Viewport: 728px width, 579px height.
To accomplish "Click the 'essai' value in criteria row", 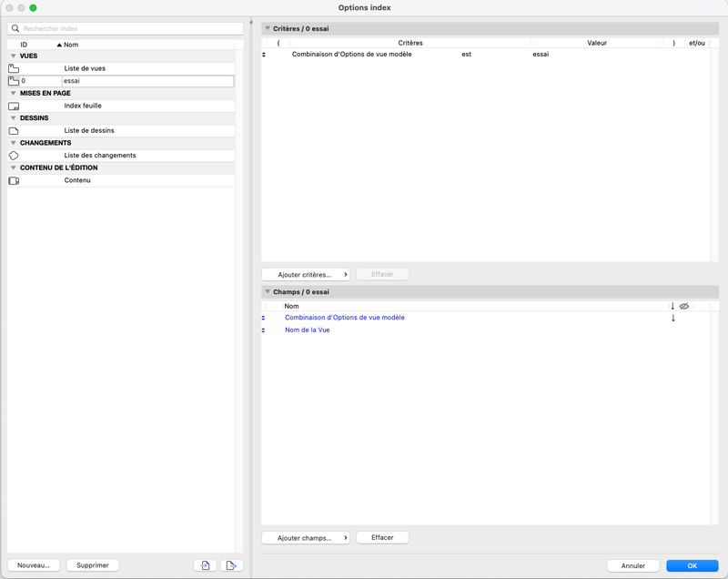I will (x=541, y=55).
